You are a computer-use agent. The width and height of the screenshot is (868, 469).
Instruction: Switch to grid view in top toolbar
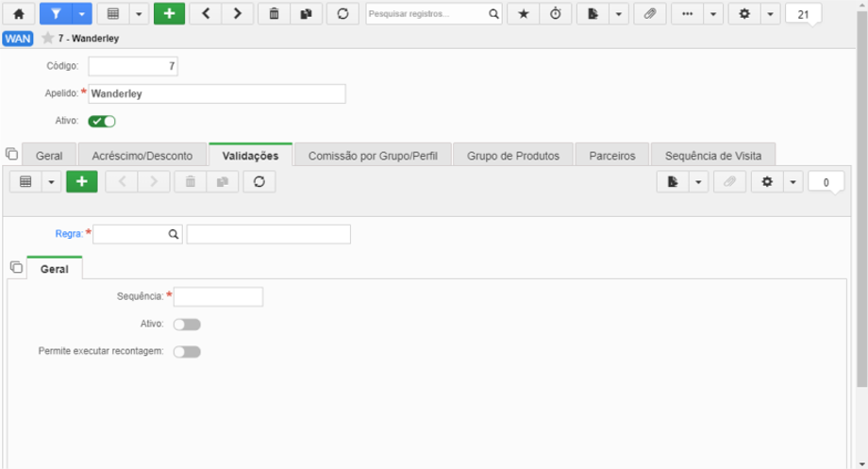[x=113, y=14]
